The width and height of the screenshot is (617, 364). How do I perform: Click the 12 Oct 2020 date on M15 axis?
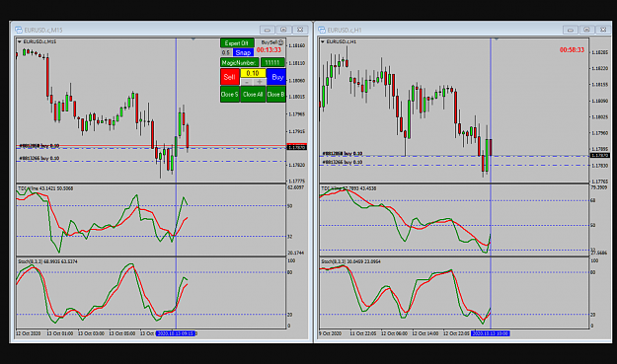28,333
